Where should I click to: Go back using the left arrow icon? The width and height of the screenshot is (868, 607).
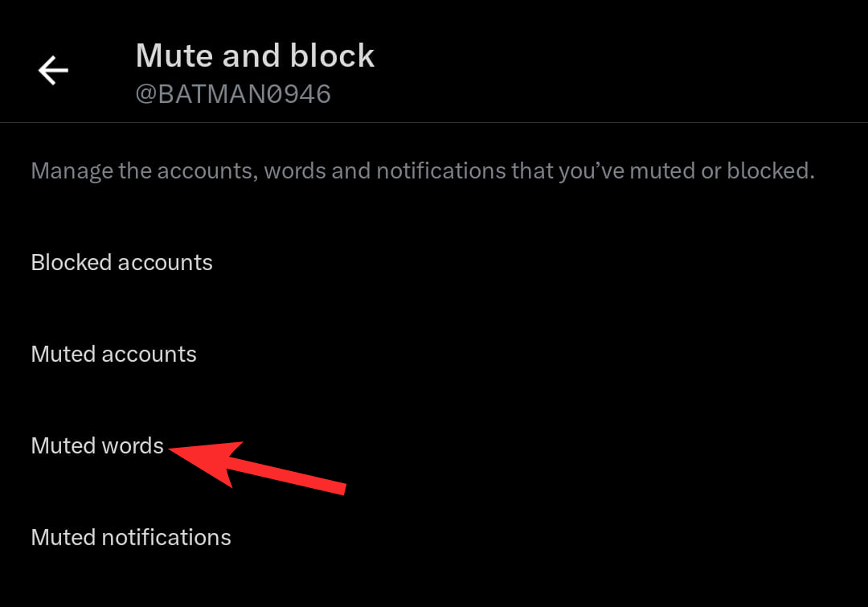tap(53, 71)
